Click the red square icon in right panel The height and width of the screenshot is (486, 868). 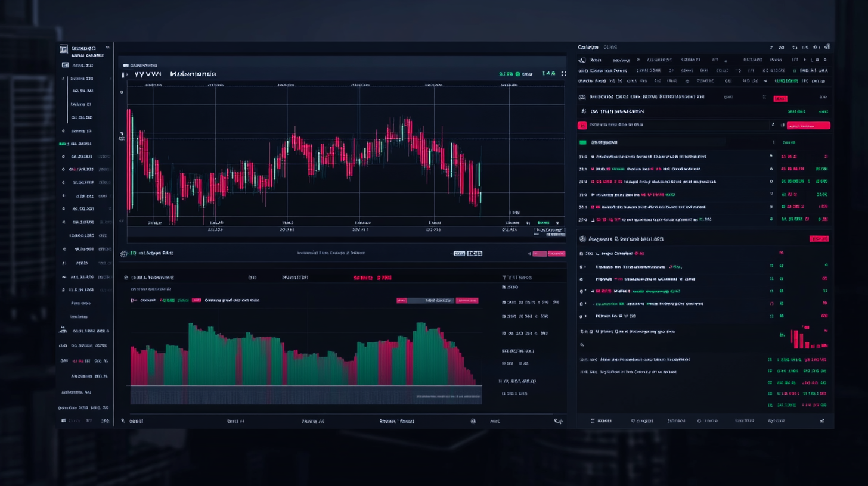click(x=582, y=125)
